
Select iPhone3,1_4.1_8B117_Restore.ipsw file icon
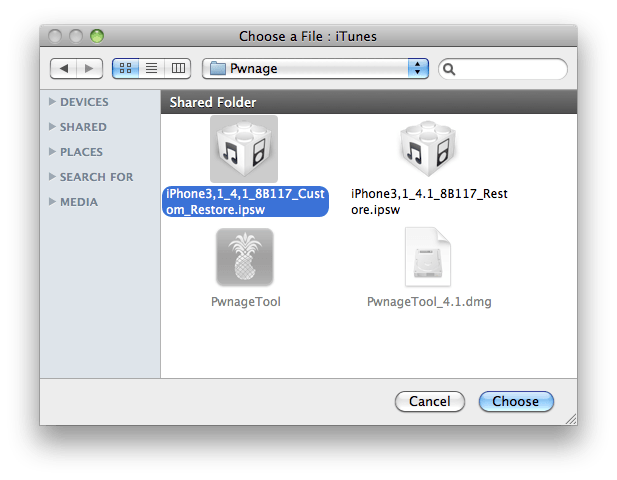pos(429,149)
